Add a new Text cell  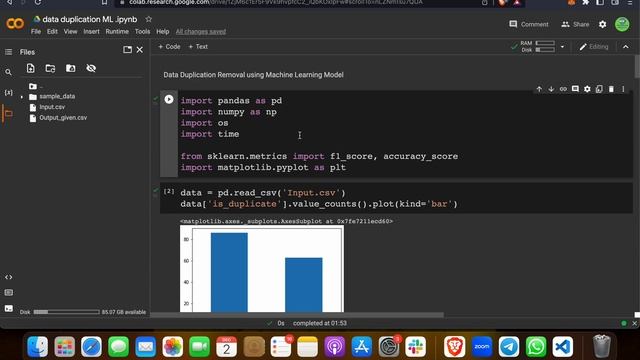point(198,47)
